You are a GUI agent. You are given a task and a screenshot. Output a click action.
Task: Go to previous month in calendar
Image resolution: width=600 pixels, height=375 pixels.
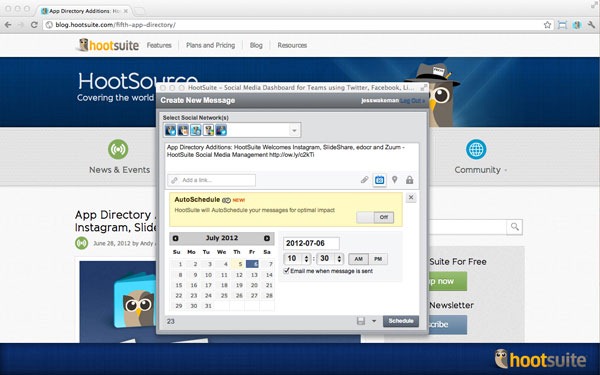point(176,238)
